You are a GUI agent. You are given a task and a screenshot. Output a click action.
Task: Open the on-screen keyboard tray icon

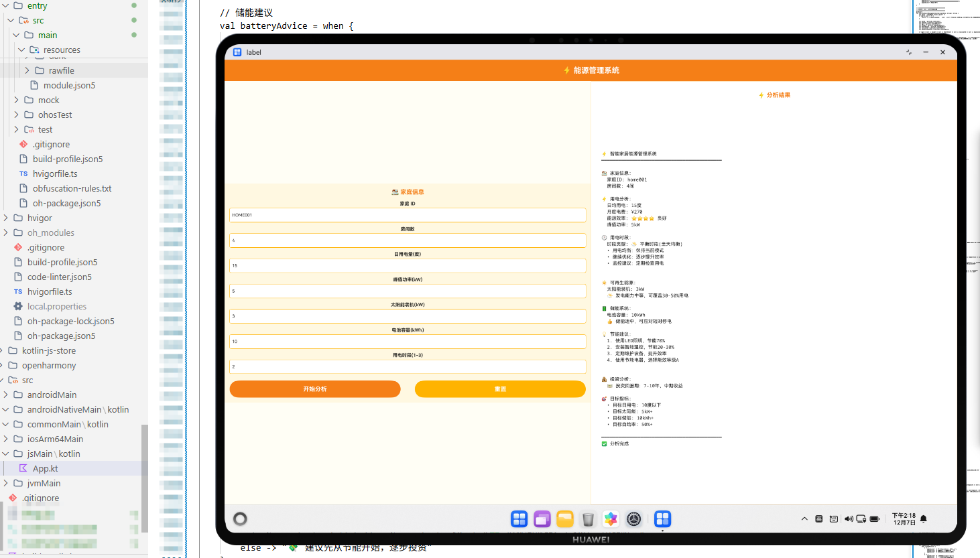[833, 519]
